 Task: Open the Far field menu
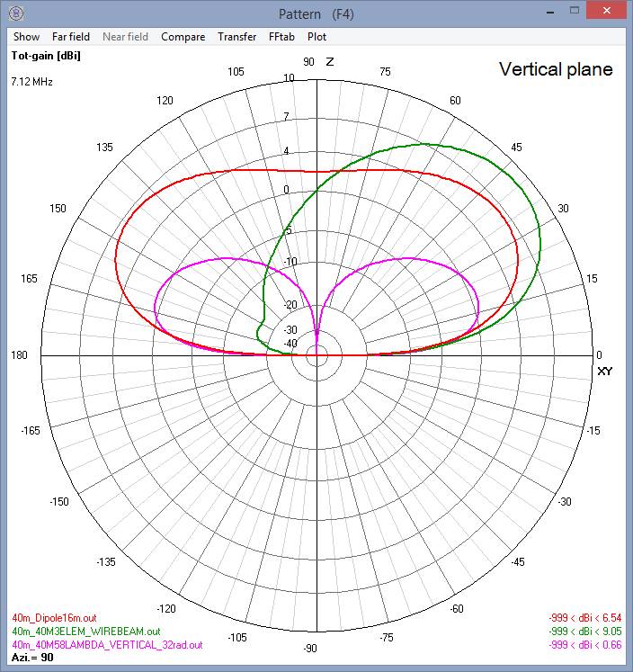pyautogui.click(x=71, y=37)
